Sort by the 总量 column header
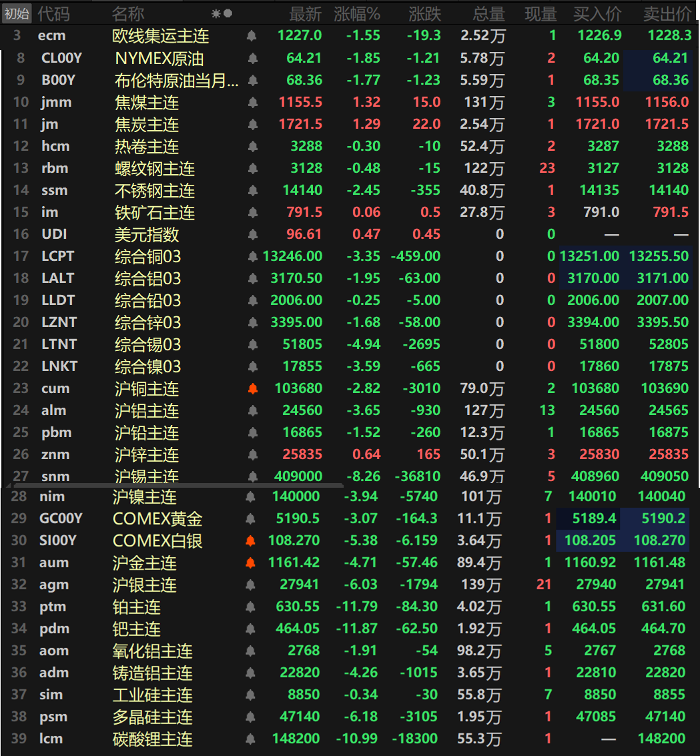Viewport: 700px width, 756px height. (488, 13)
